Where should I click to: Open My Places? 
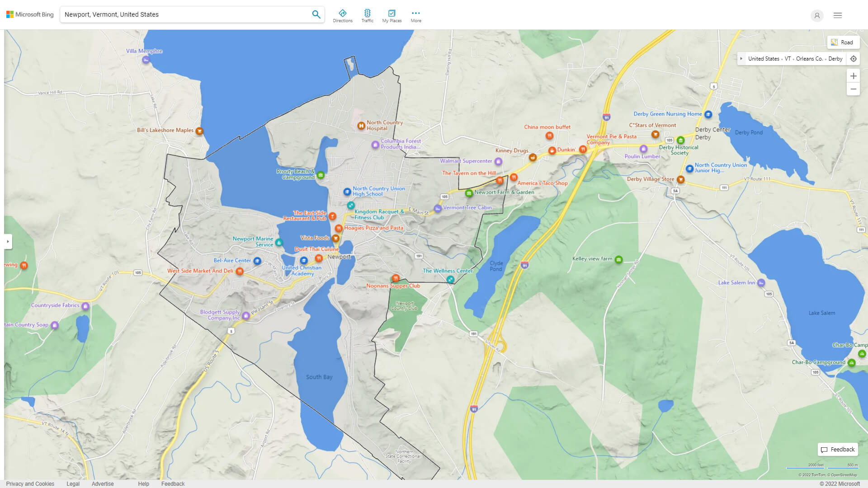(x=392, y=16)
